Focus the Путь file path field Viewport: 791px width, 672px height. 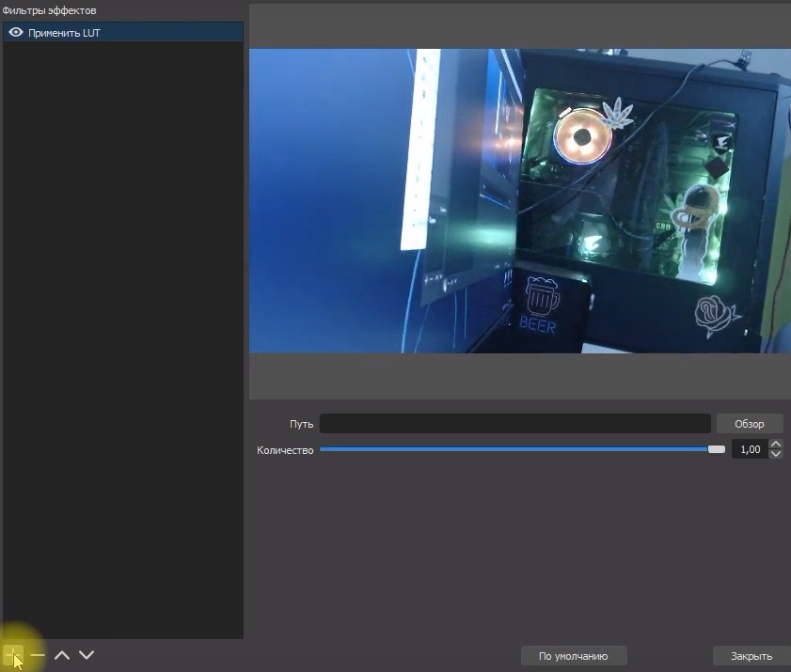[x=514, y=424]
